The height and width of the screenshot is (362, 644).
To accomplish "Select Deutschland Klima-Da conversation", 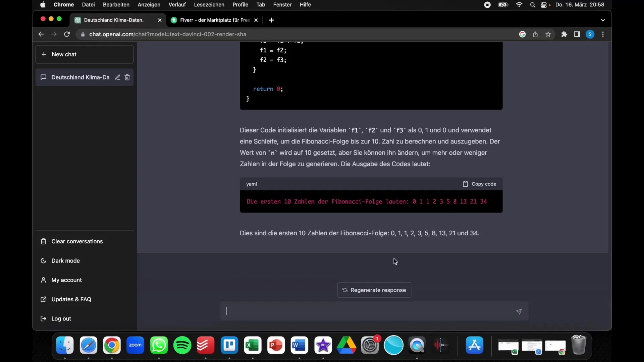I will (x=80, y=77).
